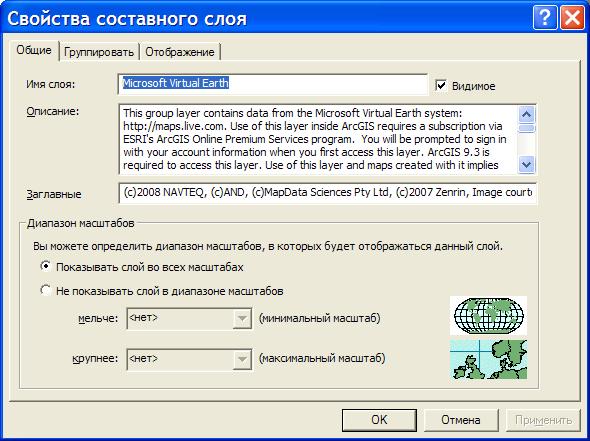590x441 pixels.
Task: Click the (максимальный масштаб) label
Action: pos(322,358)
